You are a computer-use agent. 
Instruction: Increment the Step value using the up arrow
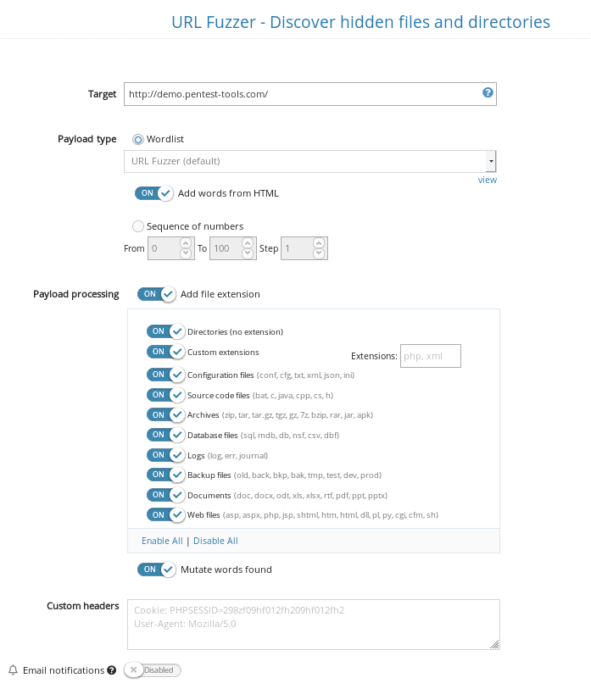coord(318,243)
